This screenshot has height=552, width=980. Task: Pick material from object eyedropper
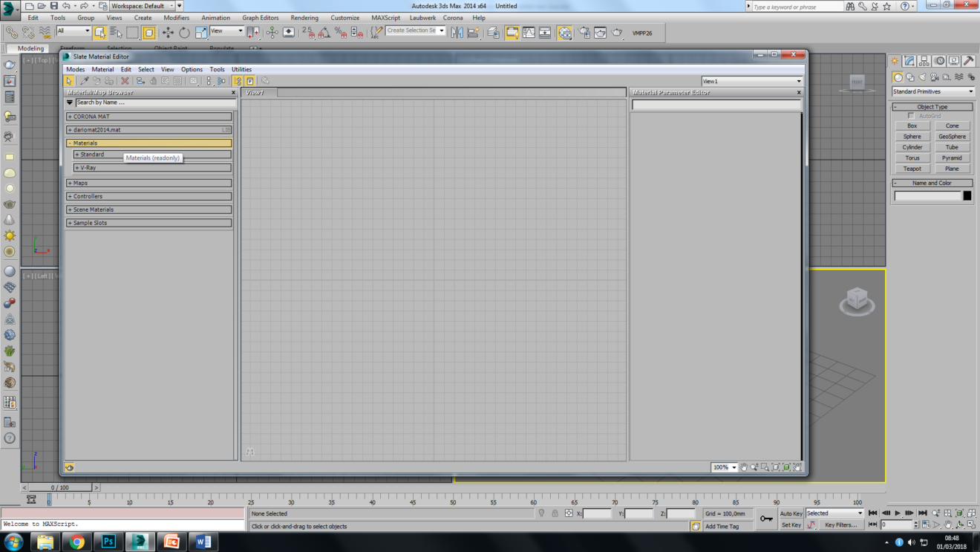tap(84, 81)
